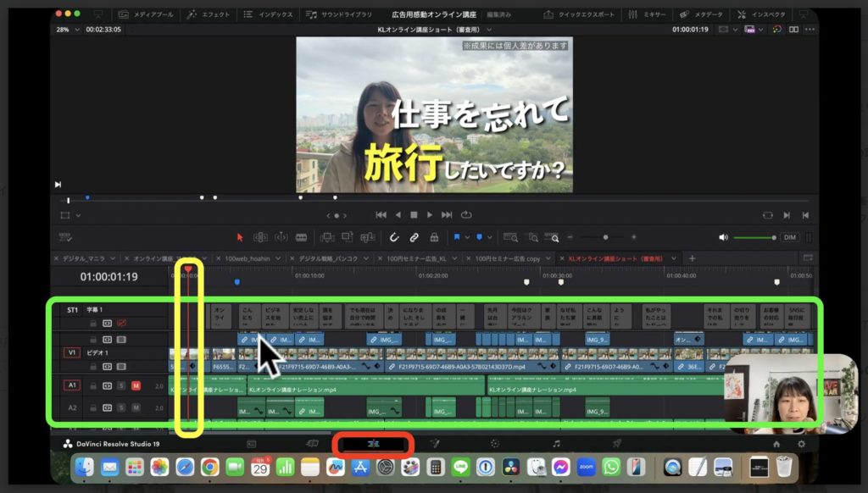Image resolution: width=868 pixels, height=493 pixels.
Task: Open the Mixer panel
Action: [646, 14]
